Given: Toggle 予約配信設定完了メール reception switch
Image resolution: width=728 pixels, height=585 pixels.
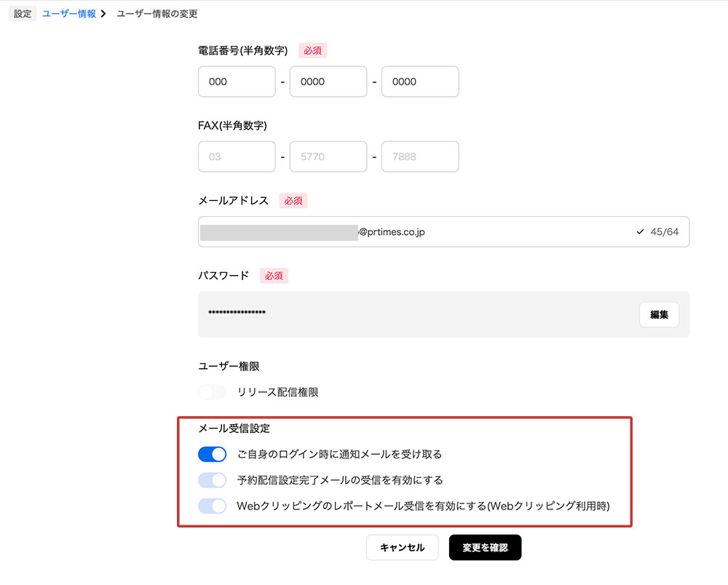Looking at the screenshot, I should click(x=212, y=480).
